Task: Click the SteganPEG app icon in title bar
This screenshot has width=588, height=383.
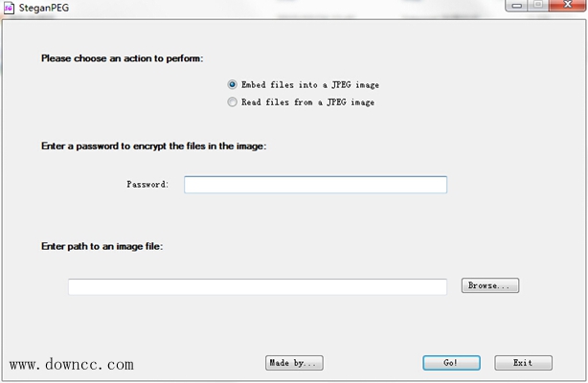Action: click(9, 8)
